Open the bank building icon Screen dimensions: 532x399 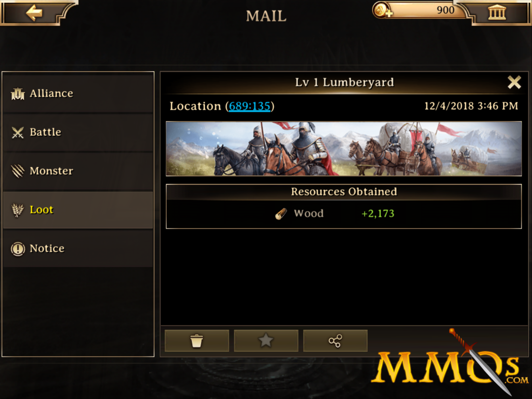tap(497, 12)
